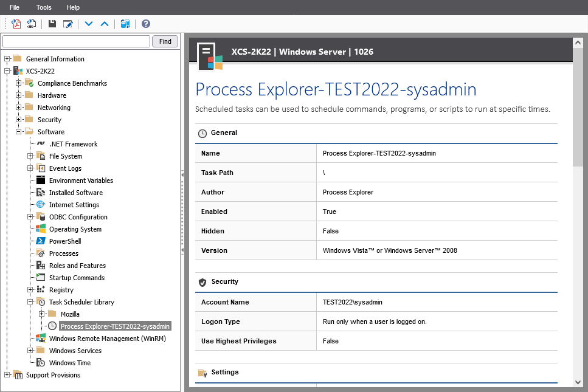The width and height of the screenshot is (588, 392).
Task: Expand the Security tree folder
Action: pyautogui.click(x=18, y=120)
